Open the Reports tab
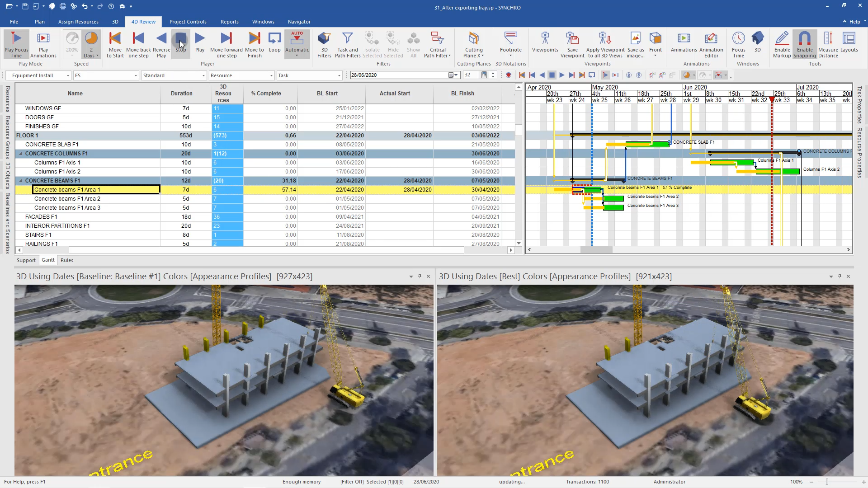The width and height of the screenshot is (868, 488). pos(229,22)
